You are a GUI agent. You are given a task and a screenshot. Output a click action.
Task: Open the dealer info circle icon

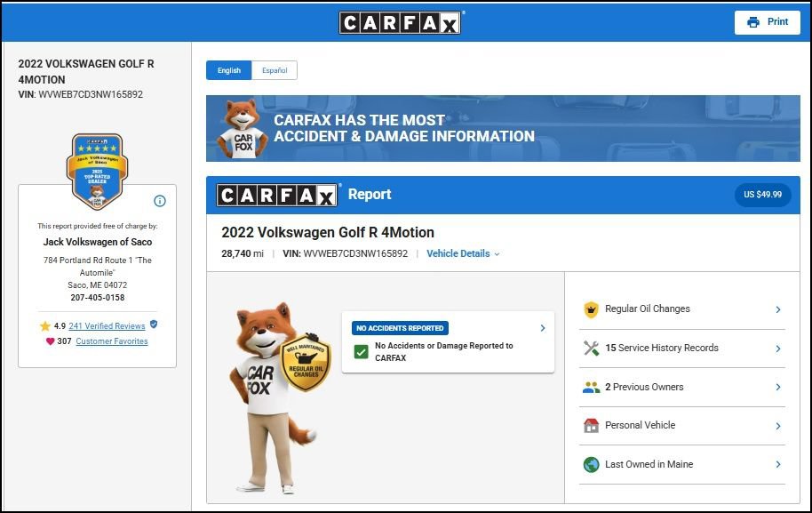[x=160, y=201]
